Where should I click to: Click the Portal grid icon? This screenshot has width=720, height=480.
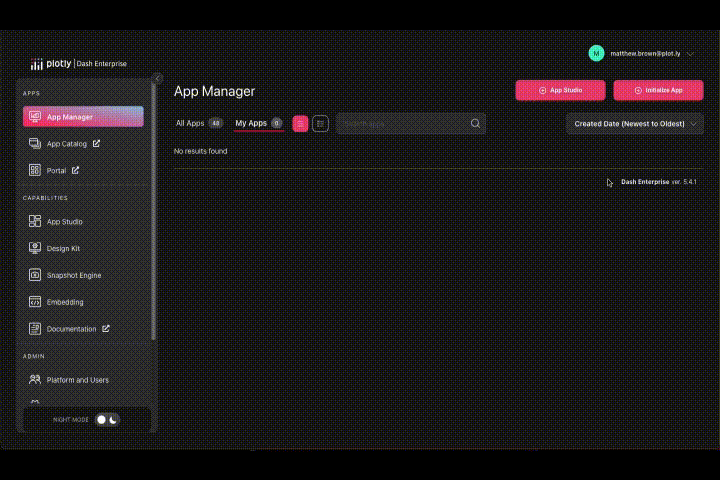point(35,170)
